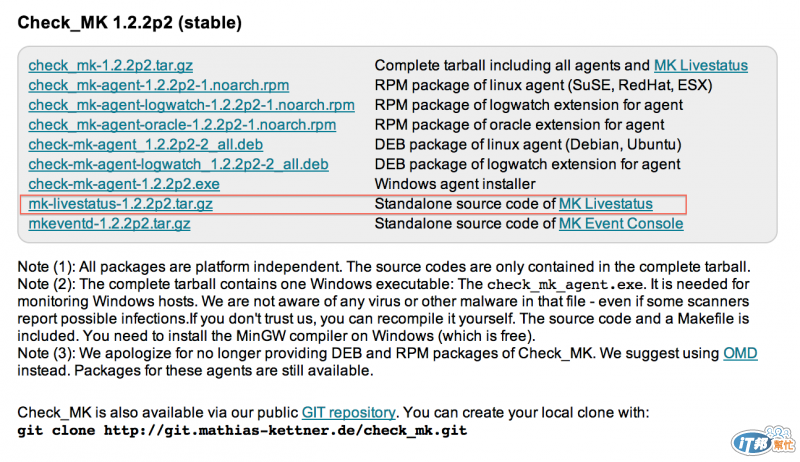
Task: Open check_mk-agent-1.2.2p2-1.noarch.rpm link
Action: click(159, 85)
